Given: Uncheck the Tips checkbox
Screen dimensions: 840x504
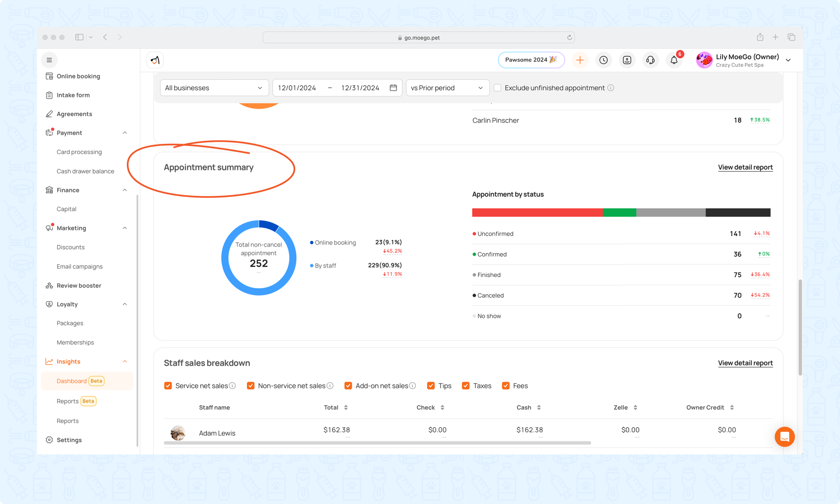Looking at the screenshot, I should 430,386.
